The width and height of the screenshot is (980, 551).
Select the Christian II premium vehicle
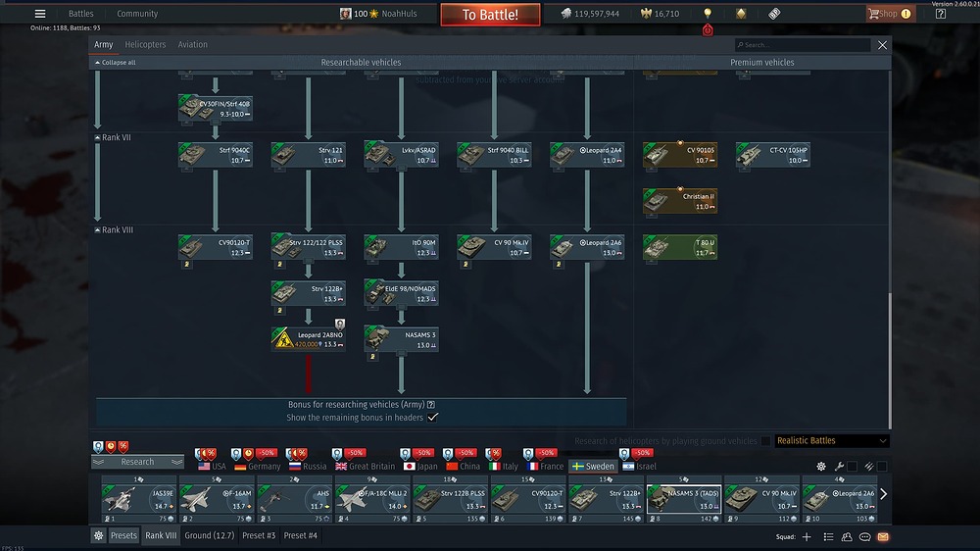point(680,201)
